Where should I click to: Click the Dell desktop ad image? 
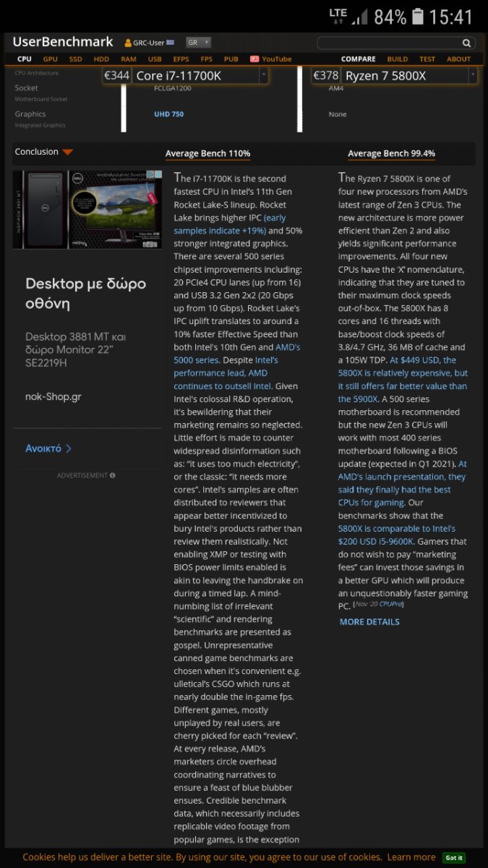click(87, 210)
